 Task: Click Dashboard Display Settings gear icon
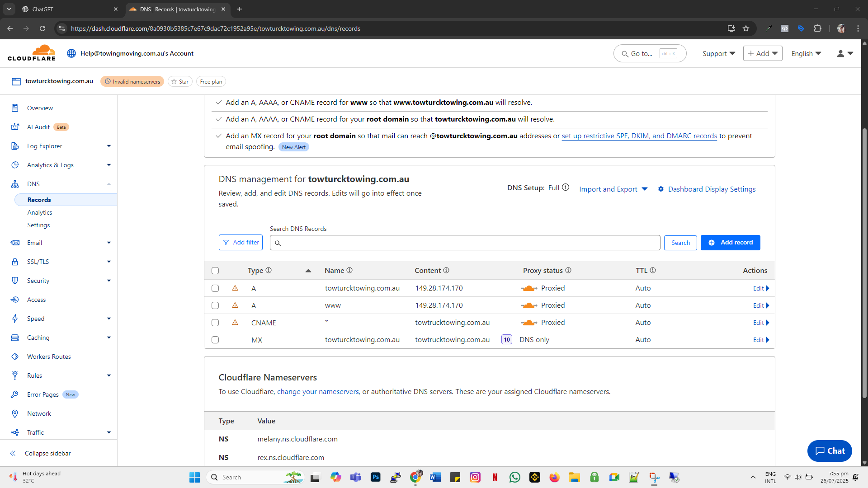(661, 189)
